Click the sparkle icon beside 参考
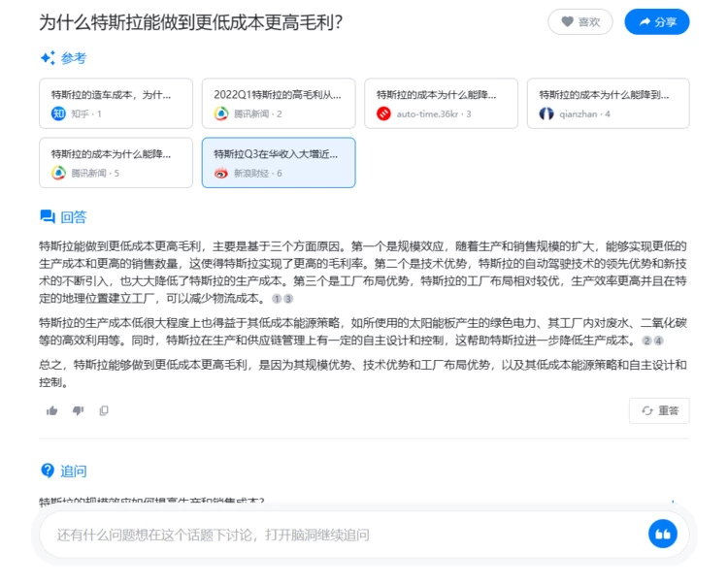 tap(48, 58)
